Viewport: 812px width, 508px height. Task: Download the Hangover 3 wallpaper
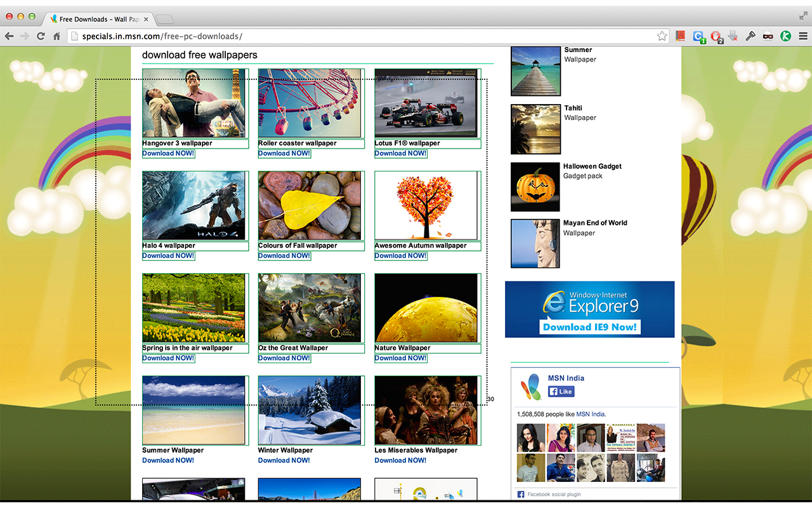tap(168, 153)
